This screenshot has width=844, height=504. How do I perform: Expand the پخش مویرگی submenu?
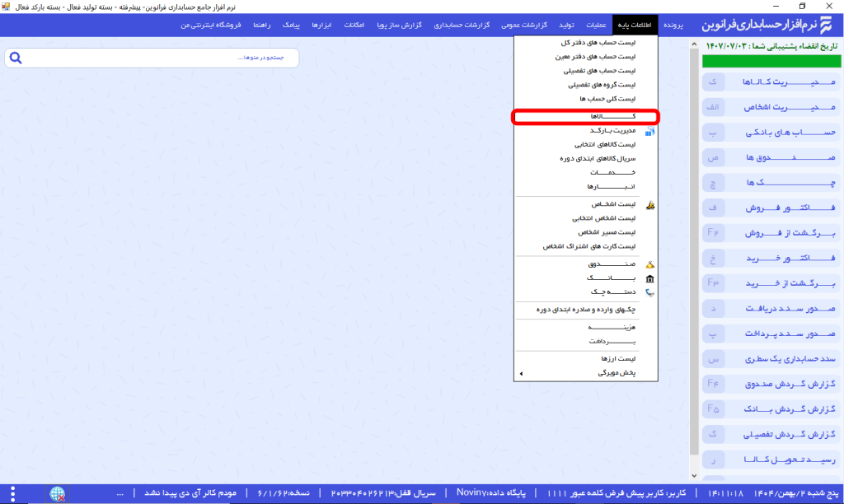click(520, 373)
